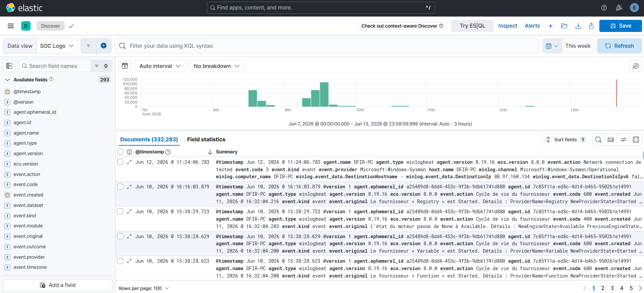The width and height of the screenshot is (644, 293).
Task: Select the event.provider field
Action: (29, 257)
